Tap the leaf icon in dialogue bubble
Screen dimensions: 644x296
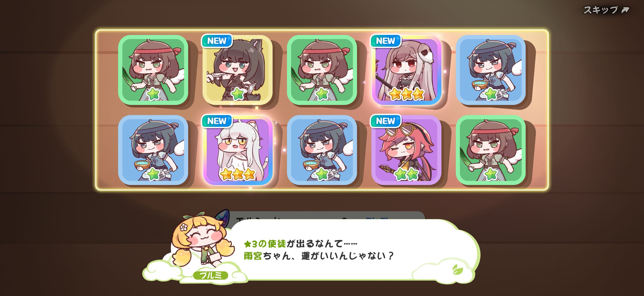[x=457, y=270]
